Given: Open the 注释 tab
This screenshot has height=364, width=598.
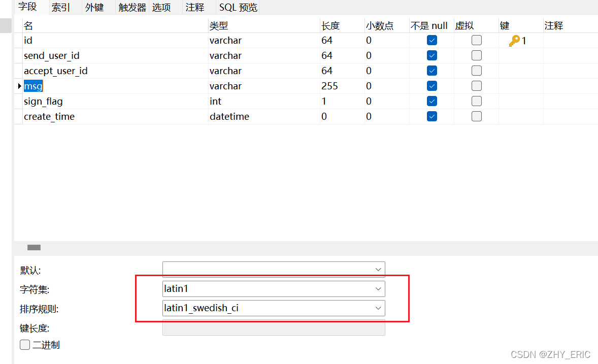Looking at the screenshot, I should click(195, 7).
